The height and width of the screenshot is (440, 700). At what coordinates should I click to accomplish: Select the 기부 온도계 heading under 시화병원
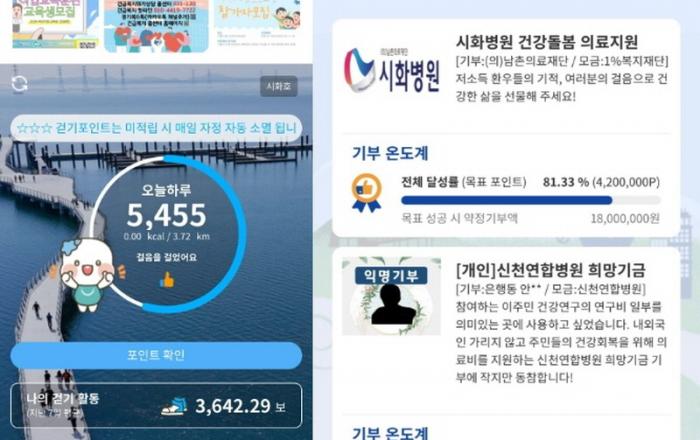tap(390, 153)
